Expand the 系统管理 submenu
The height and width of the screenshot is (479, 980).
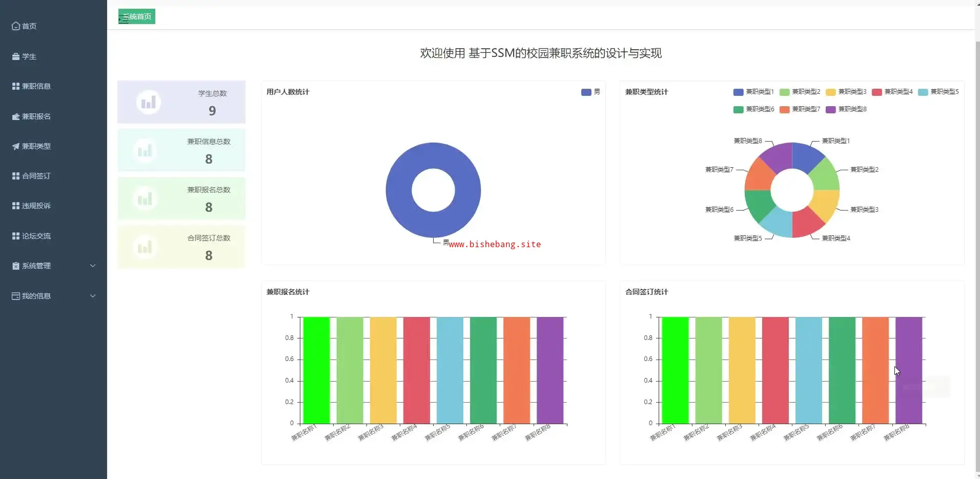(93, 266)
